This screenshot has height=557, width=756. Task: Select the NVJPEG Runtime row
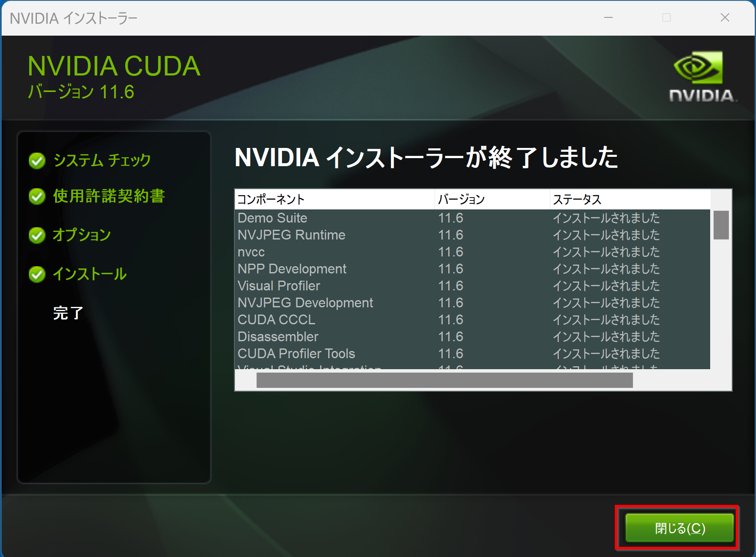click(x=472, y=235)
